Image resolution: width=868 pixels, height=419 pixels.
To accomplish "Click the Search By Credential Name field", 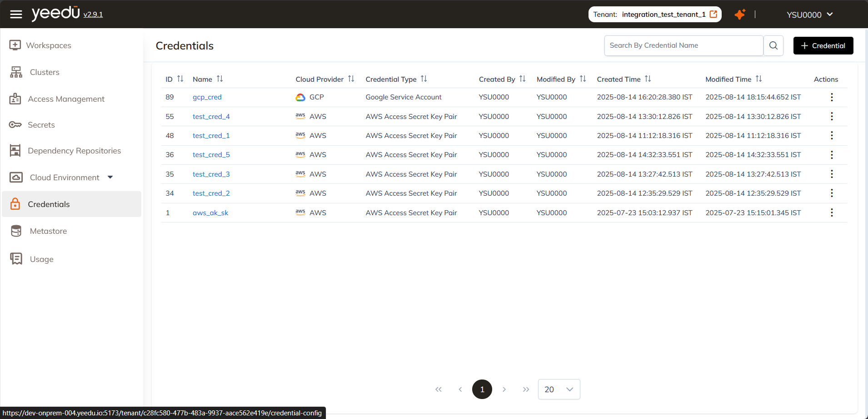I will [x=683, y=45].
